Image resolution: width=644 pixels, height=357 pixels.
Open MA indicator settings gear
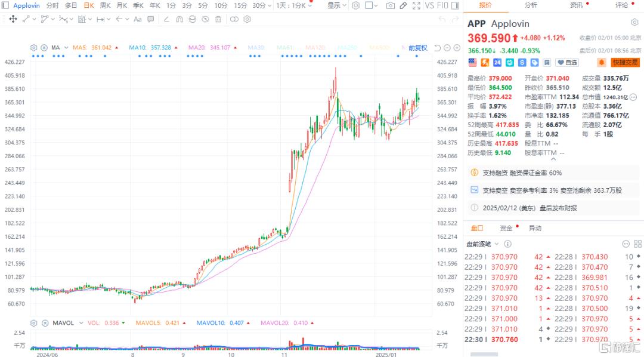pyautogui.click(x=34, y=48)
